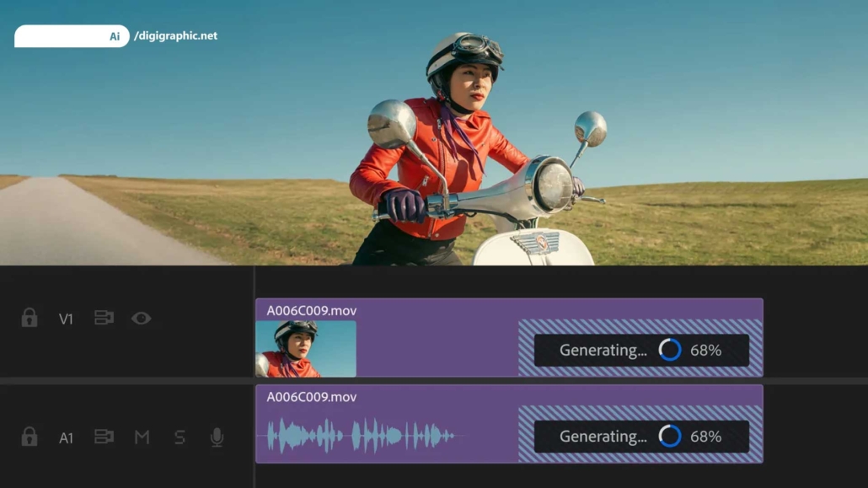
Task: Click the Ai badge in the top-left pill
Action: [115, 36]
